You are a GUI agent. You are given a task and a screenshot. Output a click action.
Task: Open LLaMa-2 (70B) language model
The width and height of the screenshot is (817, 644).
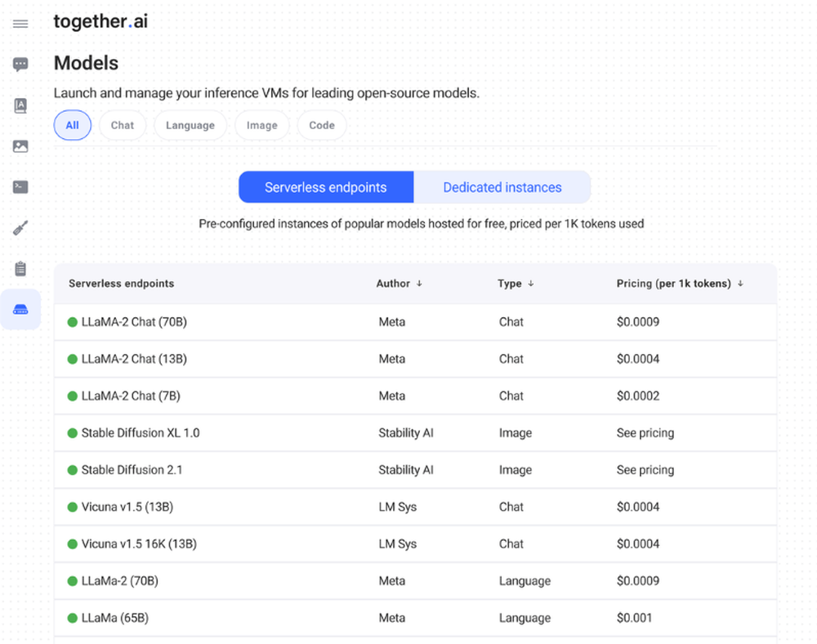coord(120,581)
